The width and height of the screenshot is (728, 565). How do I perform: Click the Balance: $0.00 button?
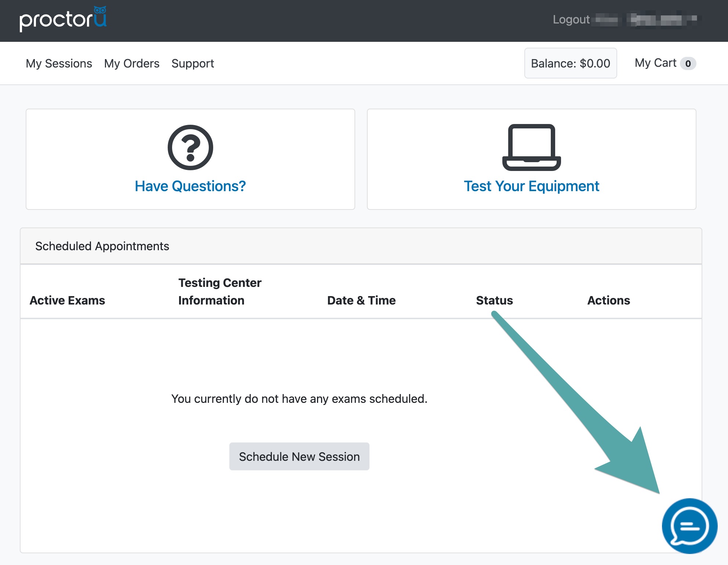coord(570,63)
